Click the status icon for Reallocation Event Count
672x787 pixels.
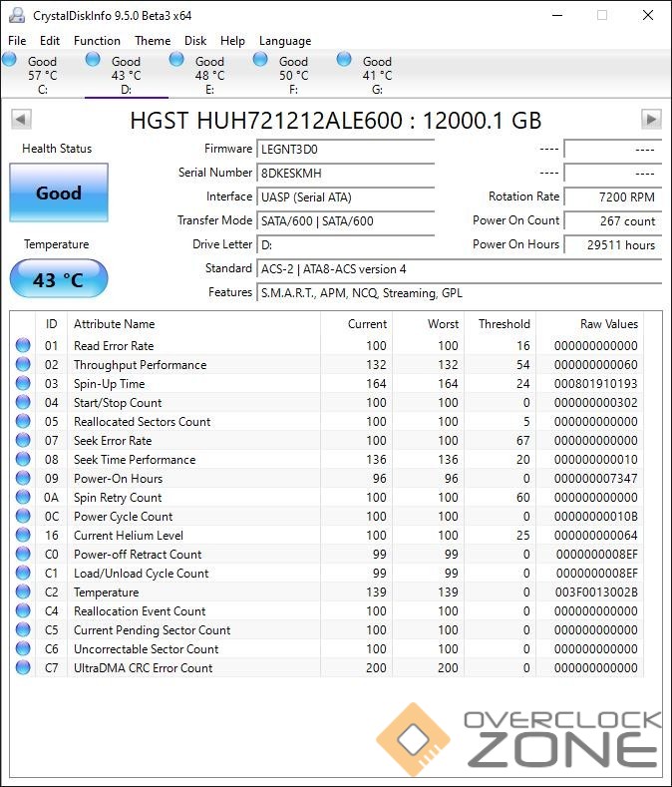pos(23,610)
